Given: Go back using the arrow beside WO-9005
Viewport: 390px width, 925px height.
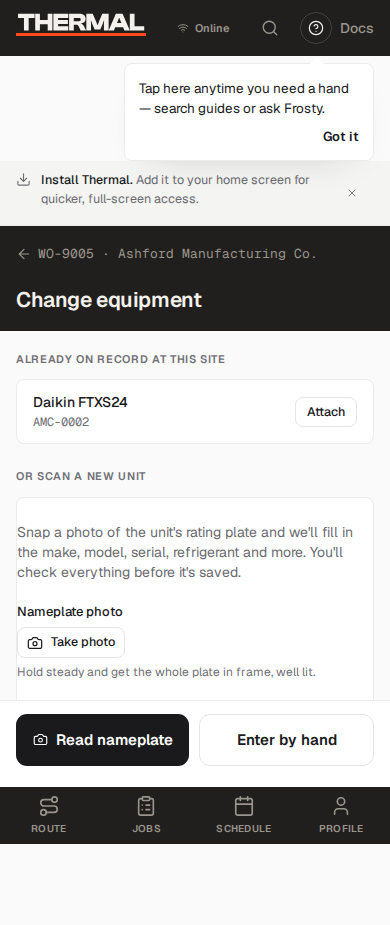Looking at the screenshot, I should point(24,254).
